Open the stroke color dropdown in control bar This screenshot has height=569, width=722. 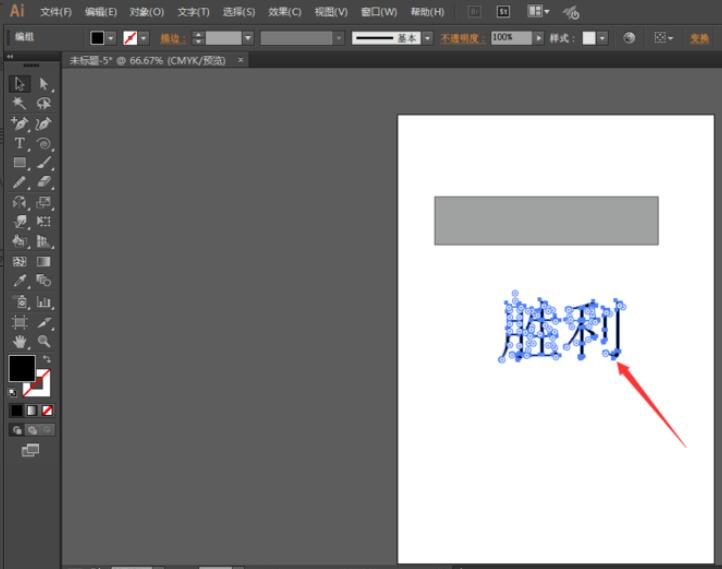pyautogui.click(x=144, y=38)
